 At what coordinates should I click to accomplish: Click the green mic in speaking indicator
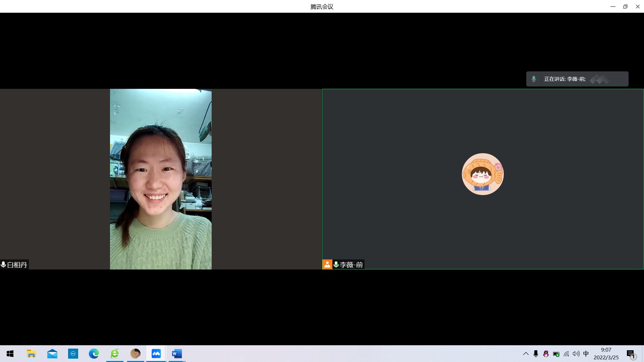[x=534, y=79]
